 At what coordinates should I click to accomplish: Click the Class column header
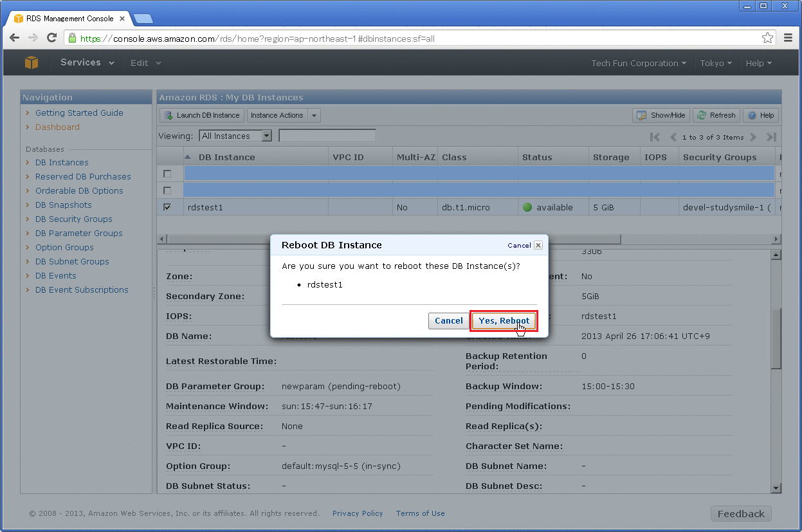(x=478, y=157)
